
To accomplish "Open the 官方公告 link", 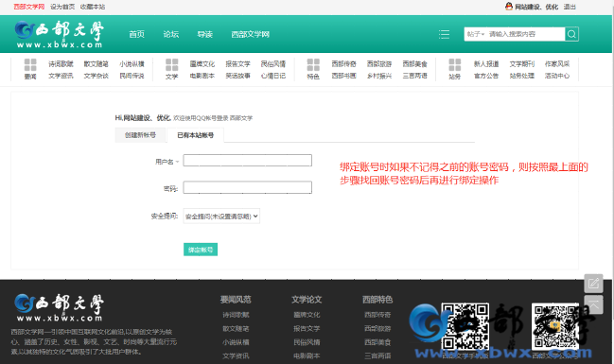I will [486, 76].
